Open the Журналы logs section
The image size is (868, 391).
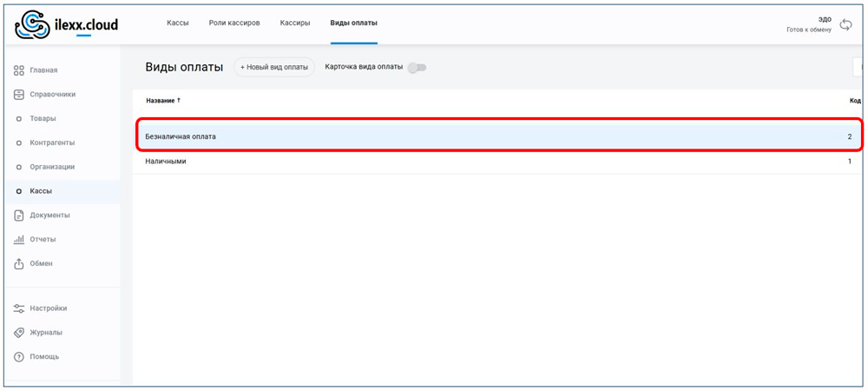coord(45,333)
